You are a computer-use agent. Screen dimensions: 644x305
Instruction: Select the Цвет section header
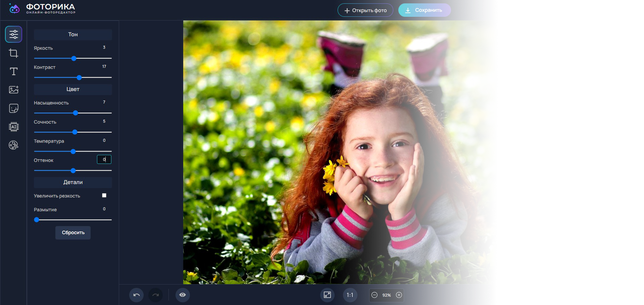(x=73, y=89)
